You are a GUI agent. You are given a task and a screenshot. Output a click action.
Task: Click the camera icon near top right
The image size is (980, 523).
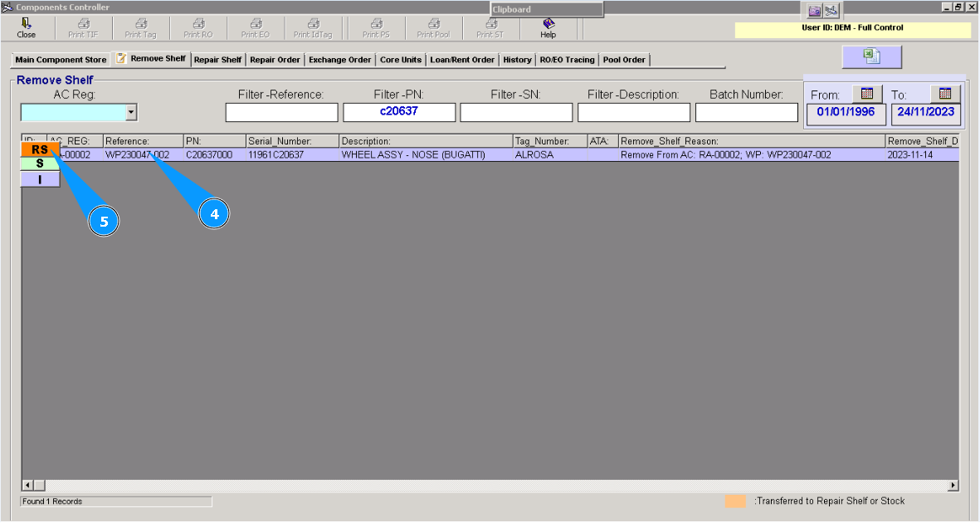click(x=814, y=11)
